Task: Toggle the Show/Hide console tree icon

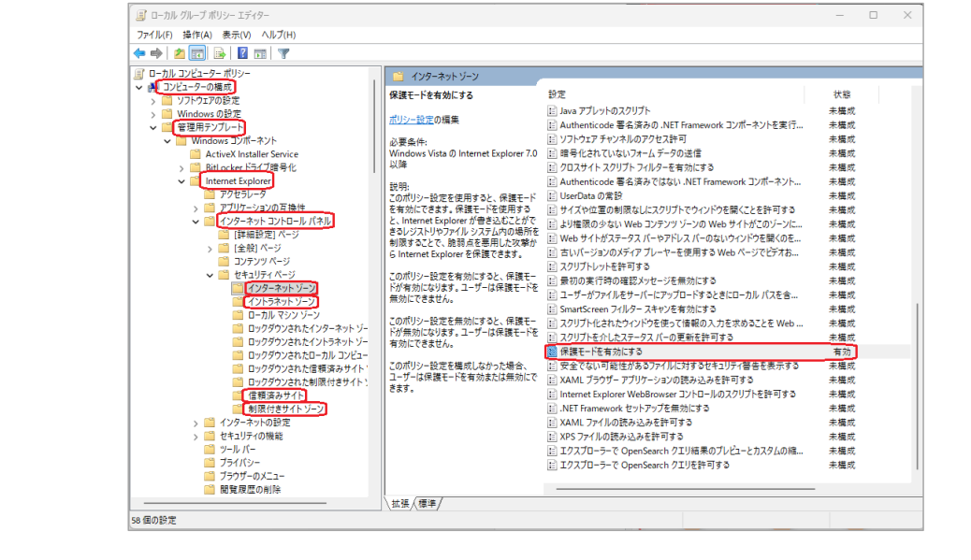Action: (x=198, y=52)
